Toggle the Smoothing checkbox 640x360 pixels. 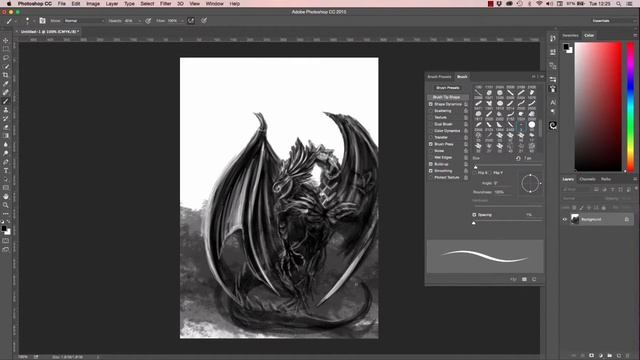(x=431, y=171)
